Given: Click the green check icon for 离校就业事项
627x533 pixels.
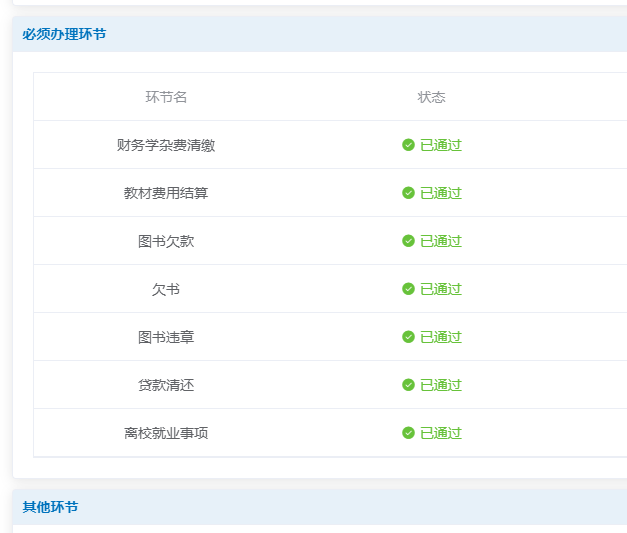Looking at the screenshot, I should pyautogui.click(x=408, y=433).
